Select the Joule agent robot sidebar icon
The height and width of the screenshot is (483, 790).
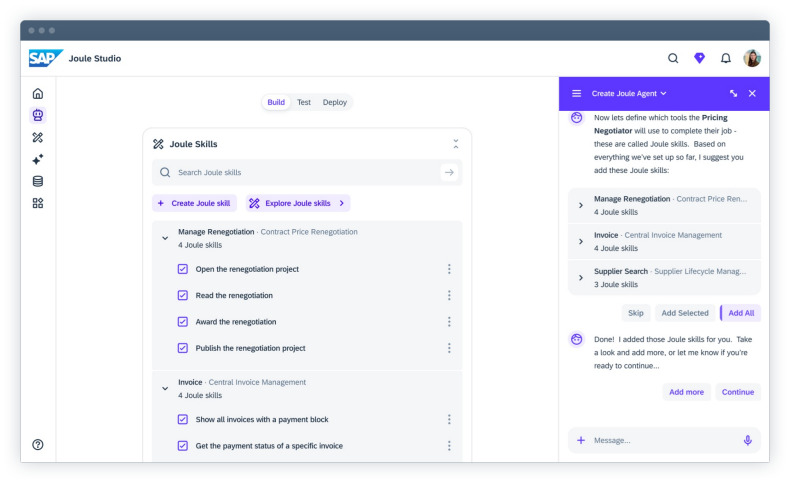(x=38, y=115)
